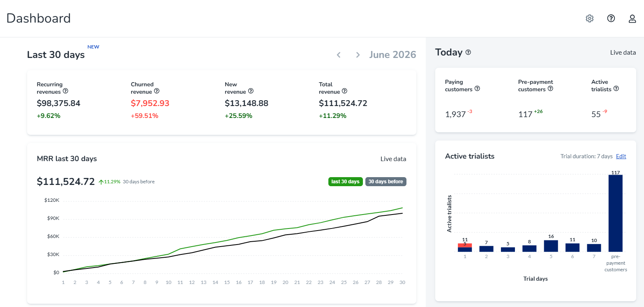Click the +9.62% change figure
The image size is (644, 307).
click(x=48, y=116)
